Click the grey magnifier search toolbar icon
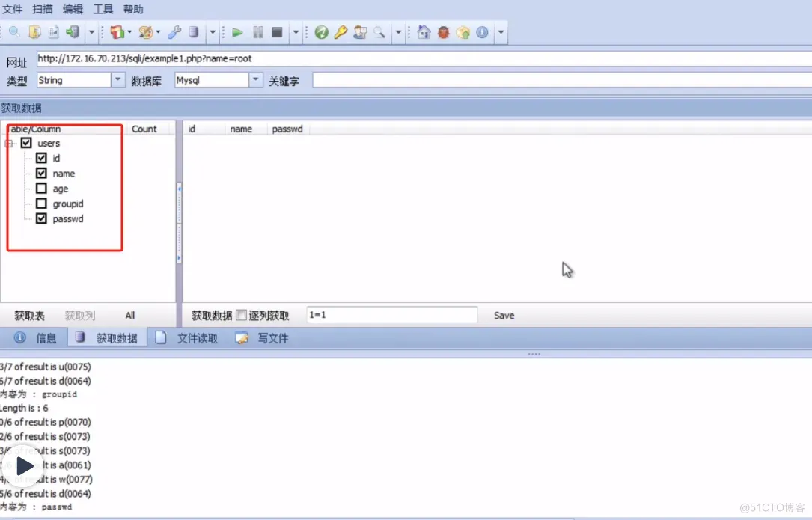 [x=379, y=32]
